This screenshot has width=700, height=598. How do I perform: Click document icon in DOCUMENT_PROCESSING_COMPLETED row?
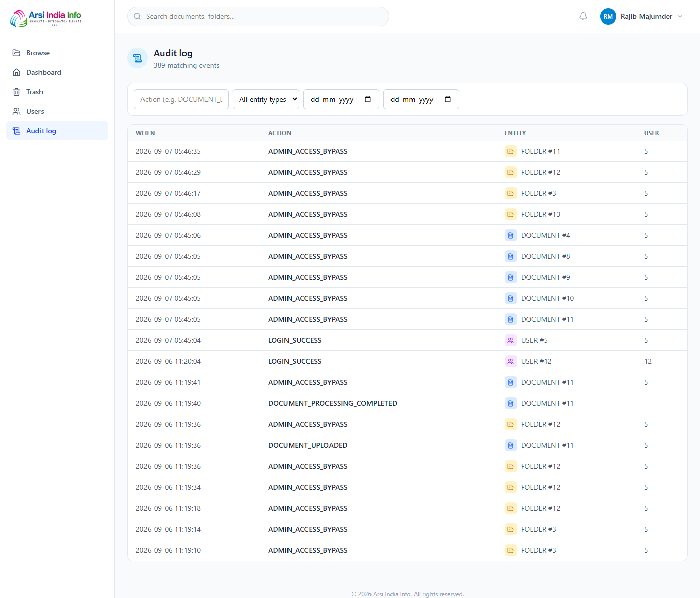(510, 403)
